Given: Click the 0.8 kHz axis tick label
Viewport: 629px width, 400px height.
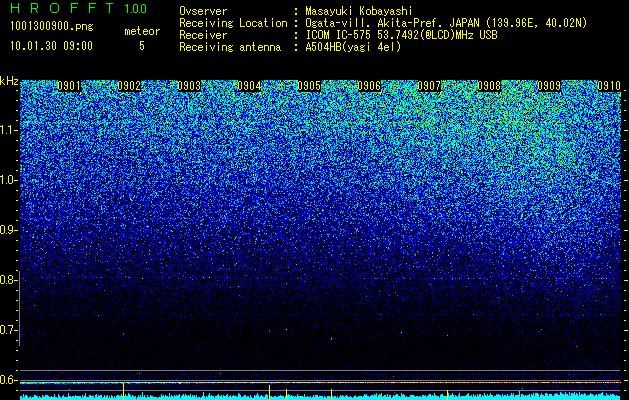Looking at the screenshot, I should pos(8,280).
